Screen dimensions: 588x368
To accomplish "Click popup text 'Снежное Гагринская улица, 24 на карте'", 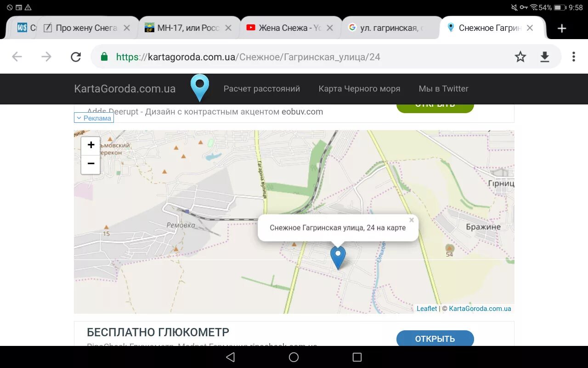I will tap(338, 228).
